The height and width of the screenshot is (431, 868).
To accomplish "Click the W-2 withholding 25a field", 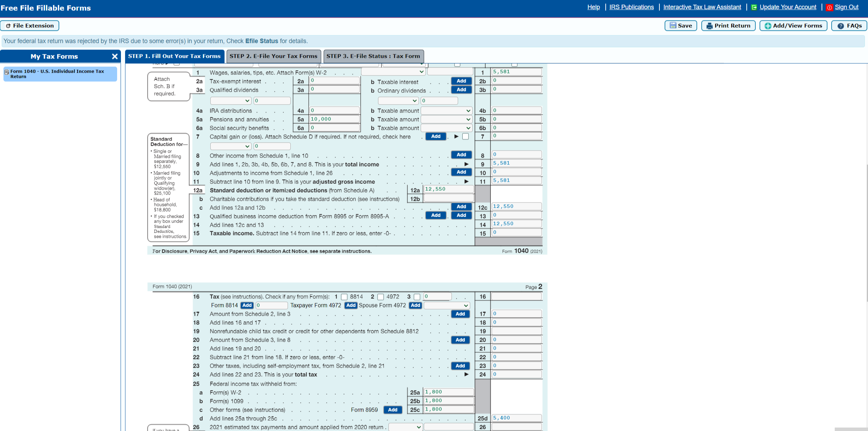I will (x=449, y=392).
